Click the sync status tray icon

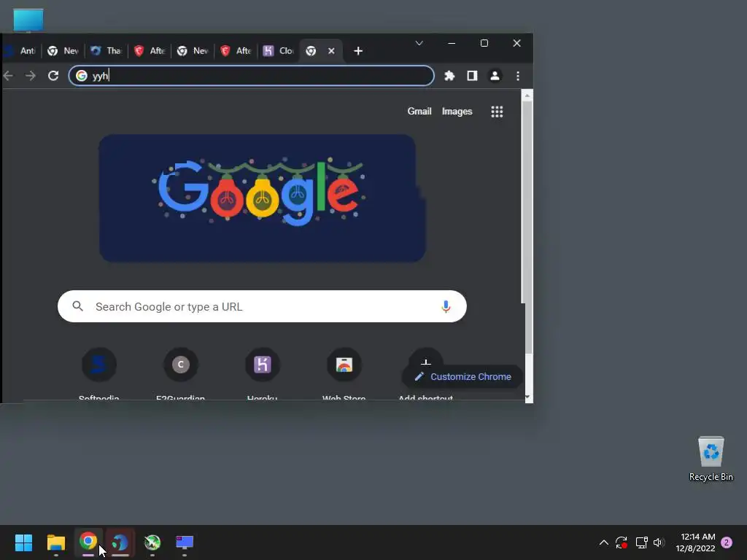pyautogui.click(x=622, y=542)
